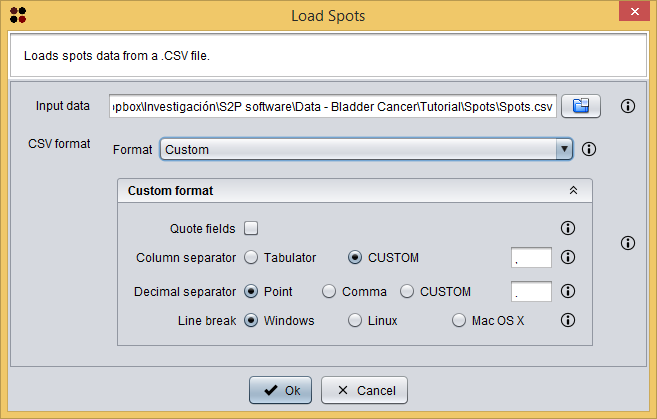
Task: Click info icon for Column separator row
Action: [x=568, y=257]
